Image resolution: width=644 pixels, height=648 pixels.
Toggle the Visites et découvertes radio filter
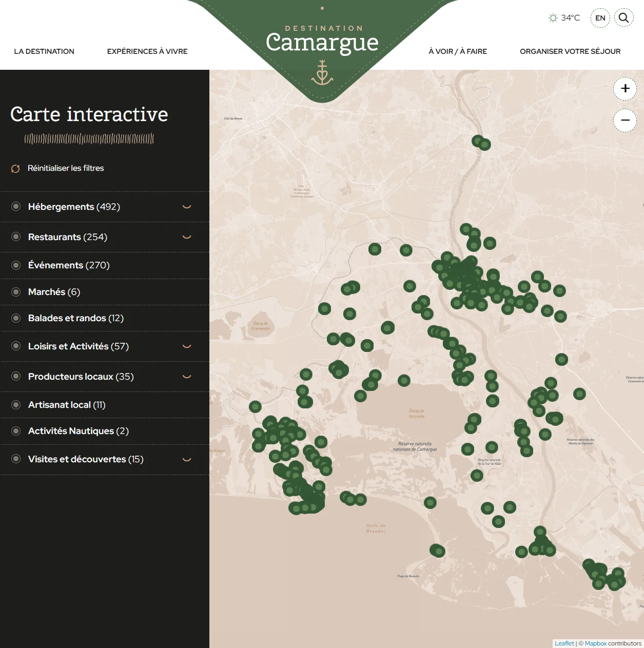(16, 459)
